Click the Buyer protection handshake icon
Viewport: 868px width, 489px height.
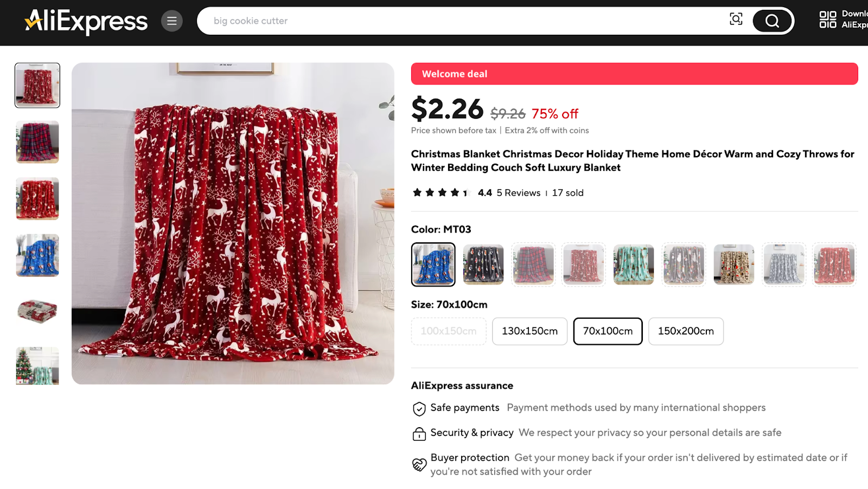(x=418, y=464)
